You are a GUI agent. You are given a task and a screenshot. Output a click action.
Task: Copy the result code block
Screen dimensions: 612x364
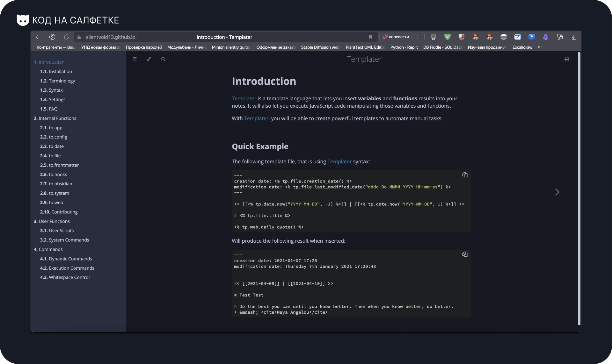(465, 254)
